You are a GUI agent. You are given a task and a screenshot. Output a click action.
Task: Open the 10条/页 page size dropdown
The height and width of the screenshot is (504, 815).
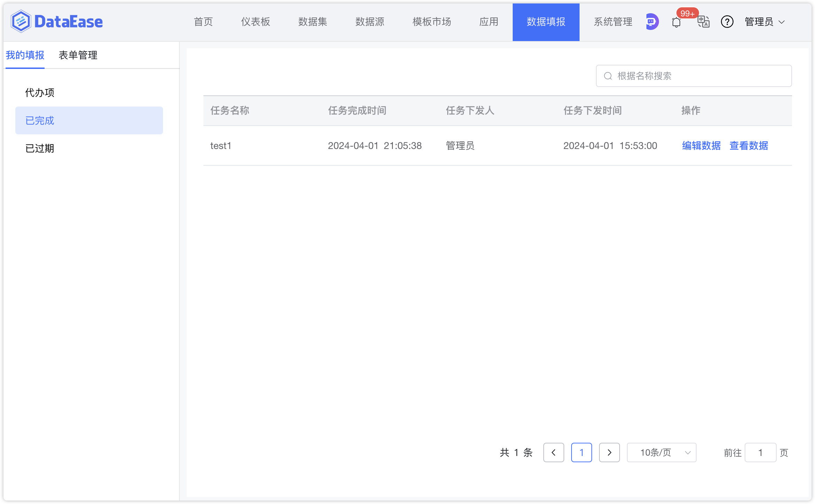pyautogui.click(x=661, y=452)
